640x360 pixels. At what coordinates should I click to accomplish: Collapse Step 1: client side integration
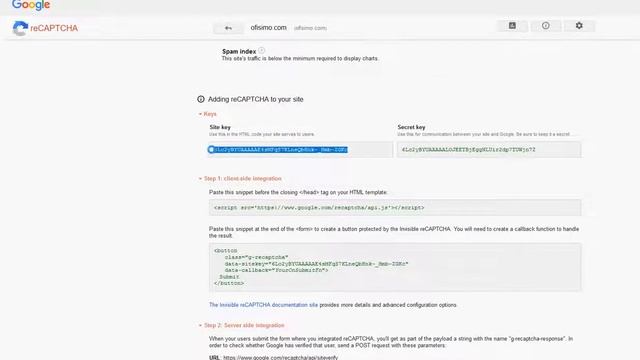point(240,178)
